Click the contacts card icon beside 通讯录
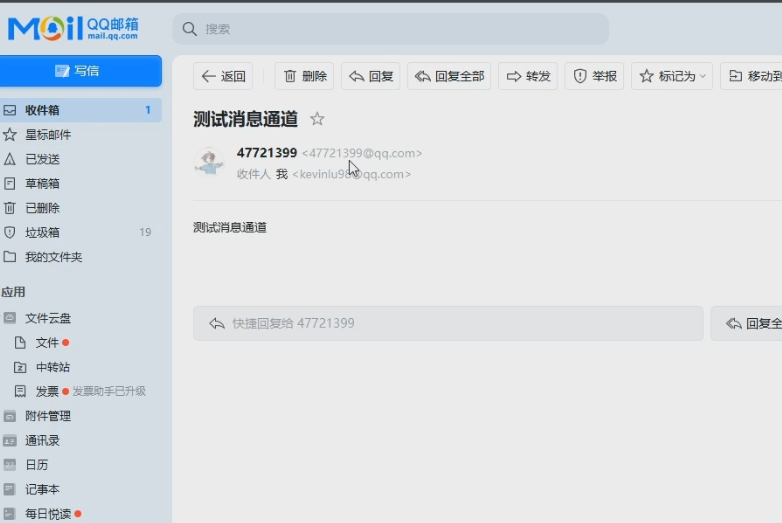The image size is (782, 523). 9,441
